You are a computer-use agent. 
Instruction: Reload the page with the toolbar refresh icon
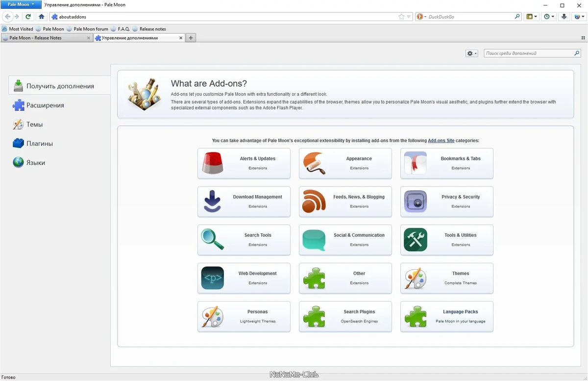(28, 17)
